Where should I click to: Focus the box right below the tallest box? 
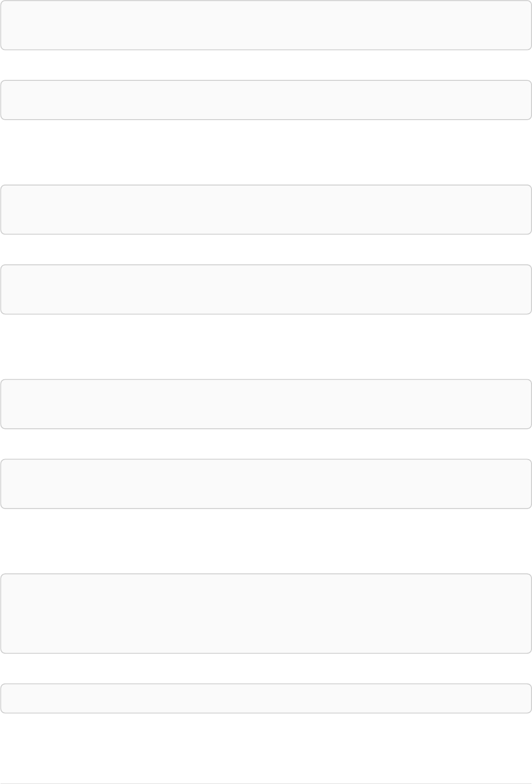(x=266, y=698)
